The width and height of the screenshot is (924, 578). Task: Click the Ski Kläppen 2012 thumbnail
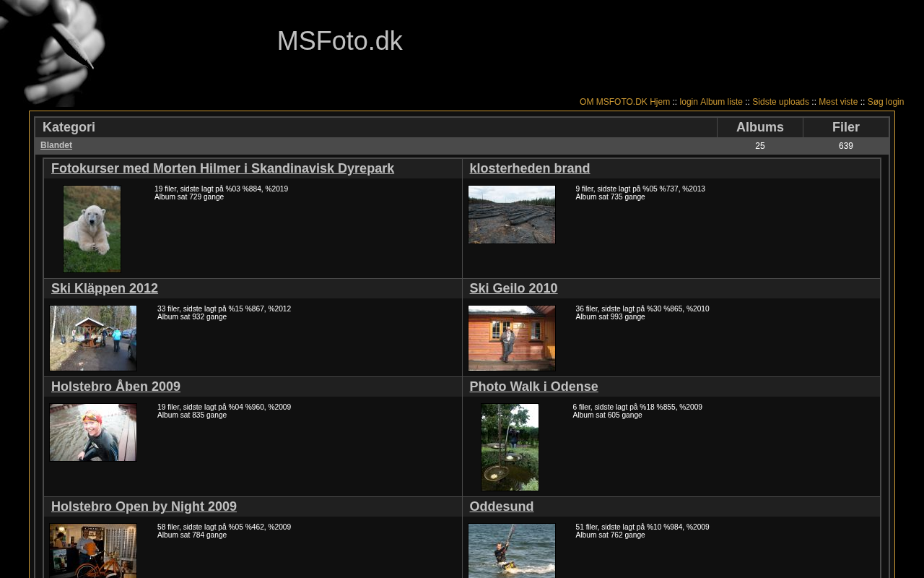pos(93,338)
